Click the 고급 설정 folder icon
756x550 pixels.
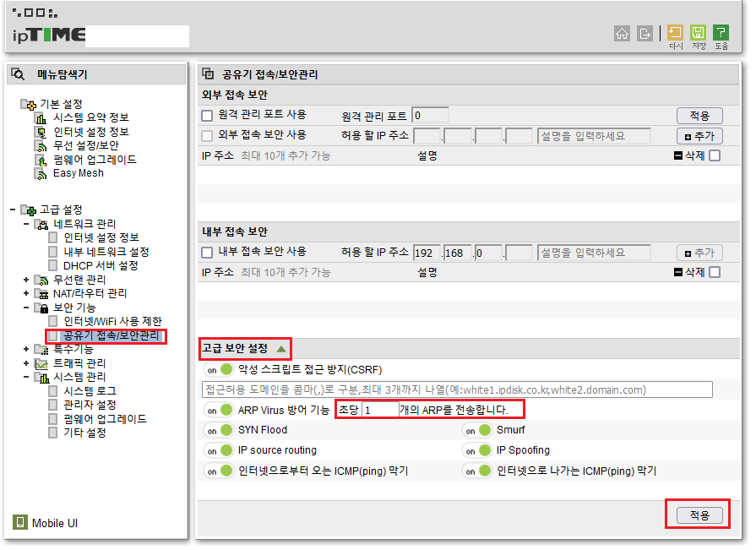29,210
